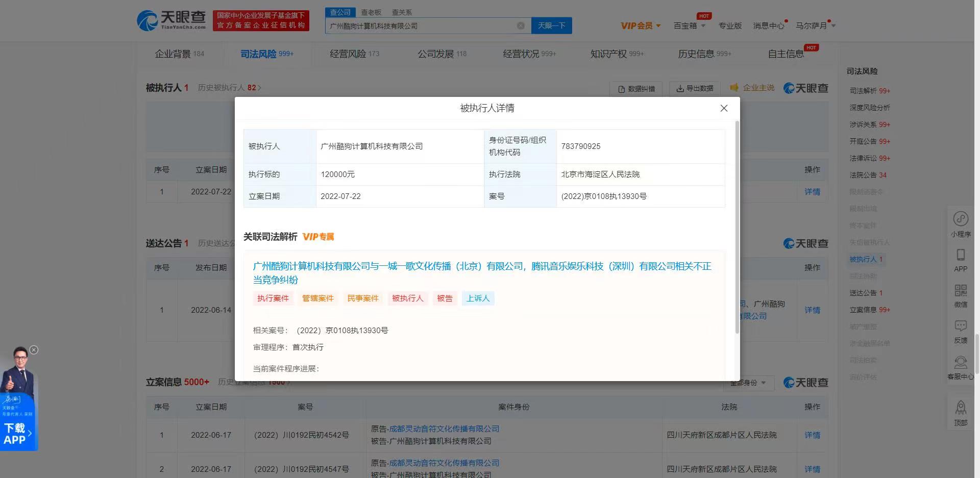Image resolution: width=980 pixels, height=478 pixels.
Task: Open the 消息中心 link
Action: (x=769, y=26)
